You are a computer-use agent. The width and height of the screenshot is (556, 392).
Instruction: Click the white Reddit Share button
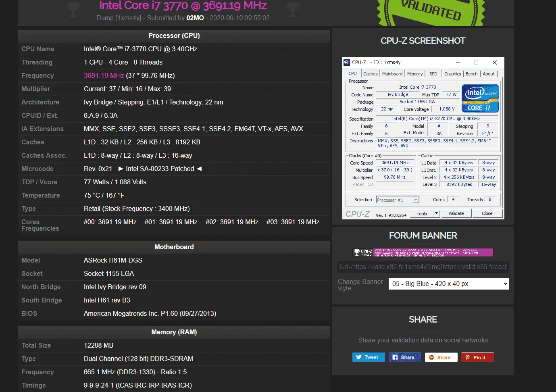pyautogui.click(x=441, y=357)
